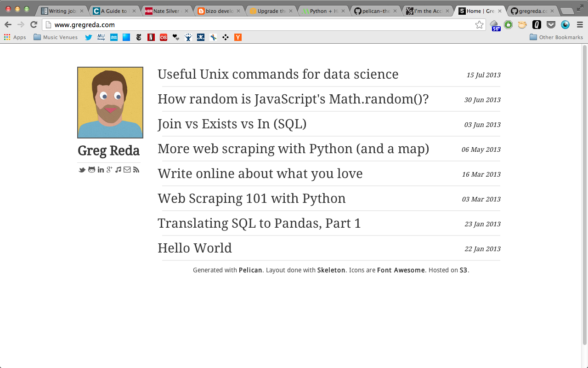Open Translating SQL to Pandas, Part 1 post
The image size is (588, 368).
point(259,223)
